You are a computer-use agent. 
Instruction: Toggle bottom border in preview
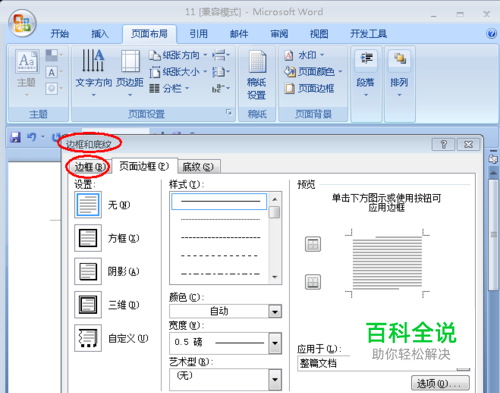coord(313,282)
